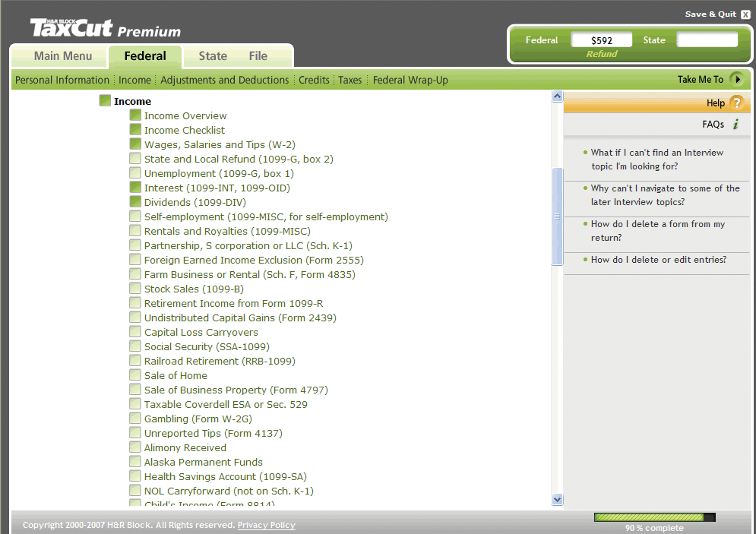Switch to the Main Menu tab
This screenshot has width=756, height=534.
click(62, 56)
